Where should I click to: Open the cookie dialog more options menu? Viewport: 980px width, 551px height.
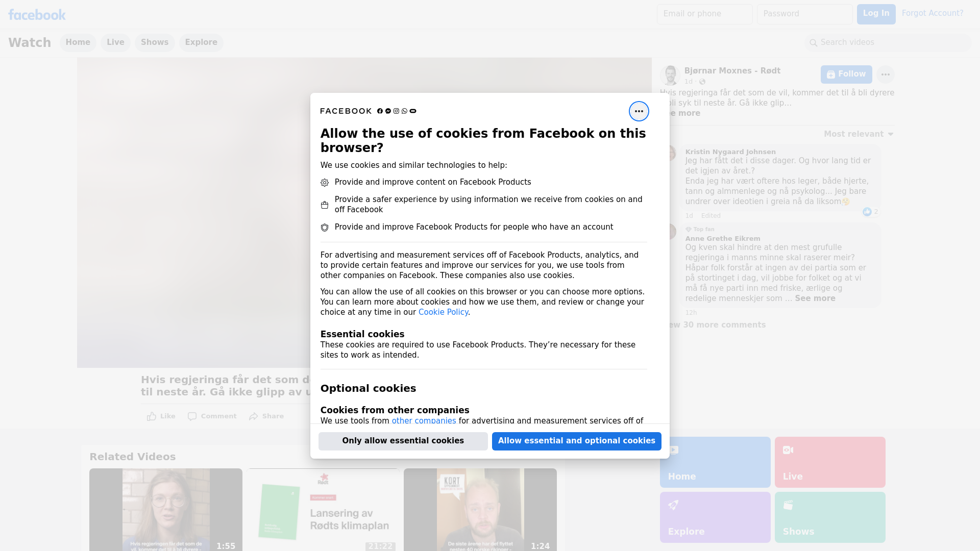click(x=639, y=111)
